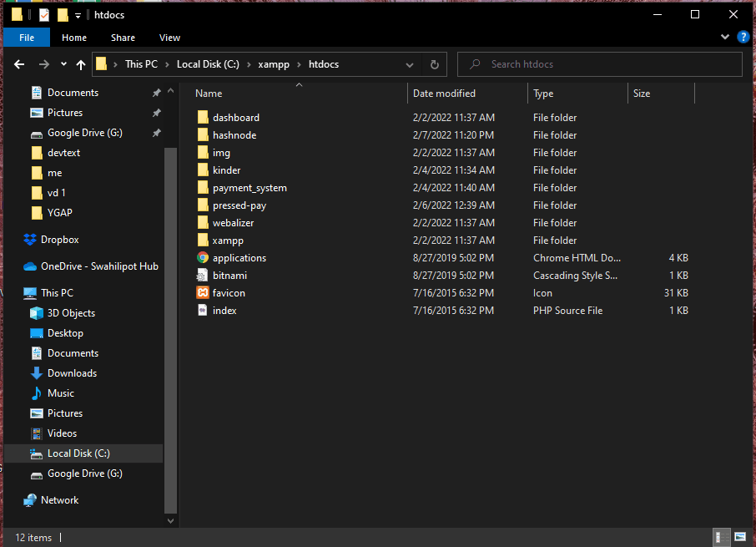Open the me folder in sidebar
The width and height of the screenshot is (756, 547).
click(54, 173)
